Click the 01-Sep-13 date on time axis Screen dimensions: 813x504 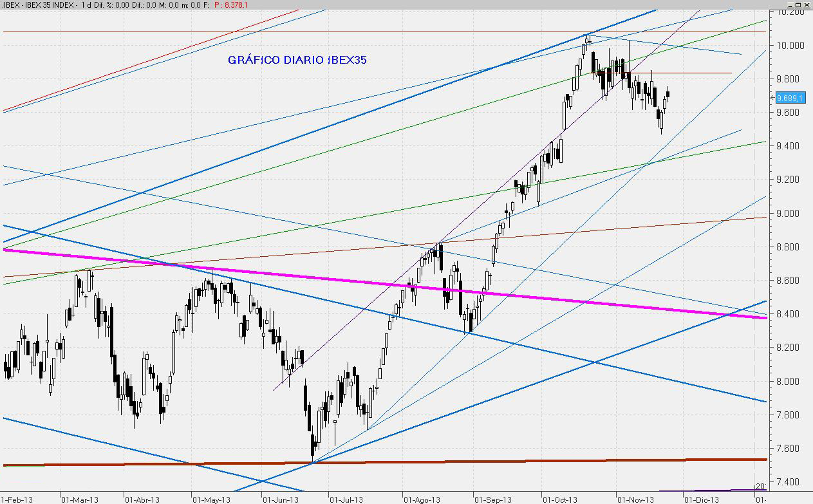(x=493, y=499)
